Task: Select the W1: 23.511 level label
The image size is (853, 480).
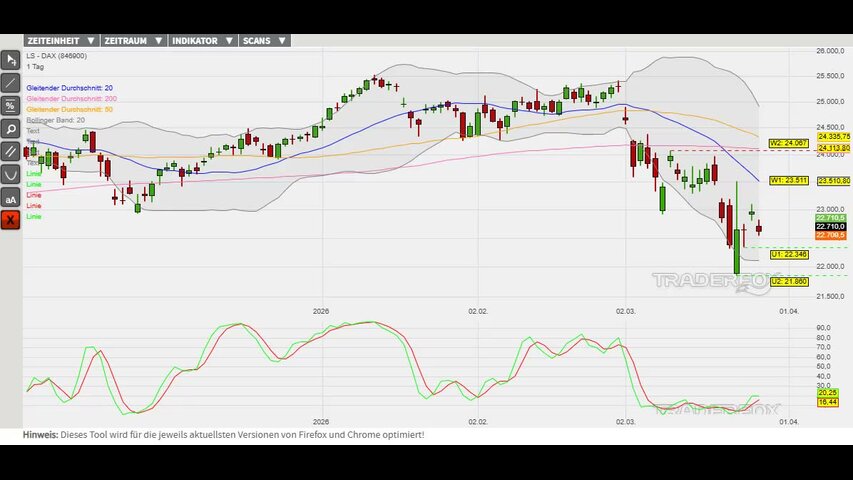Action: point(788,180)
